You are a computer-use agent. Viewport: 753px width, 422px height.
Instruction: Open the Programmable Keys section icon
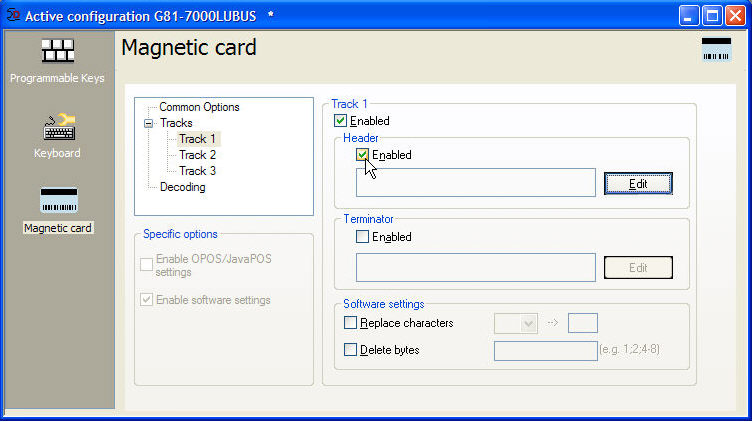57,52
